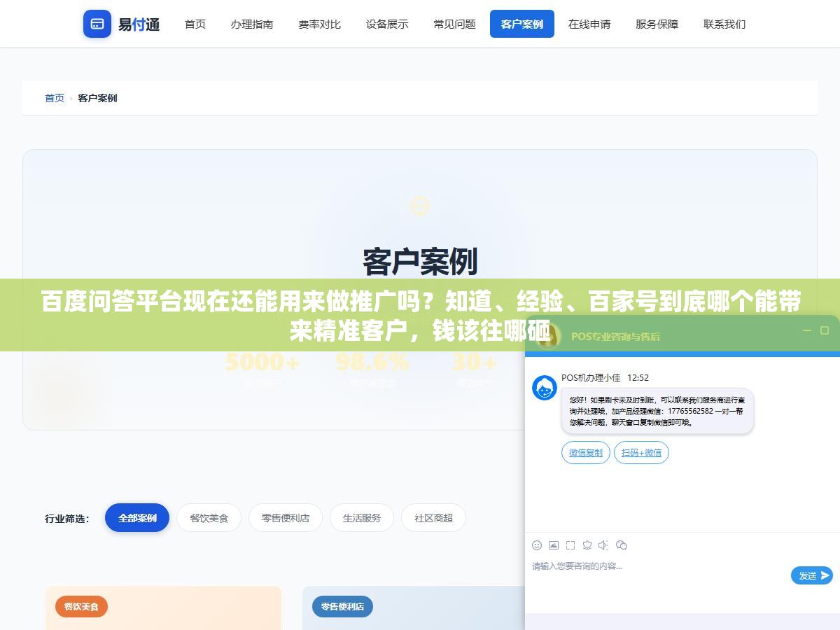Click the 首页 breadcrumb link

point(55,98)
